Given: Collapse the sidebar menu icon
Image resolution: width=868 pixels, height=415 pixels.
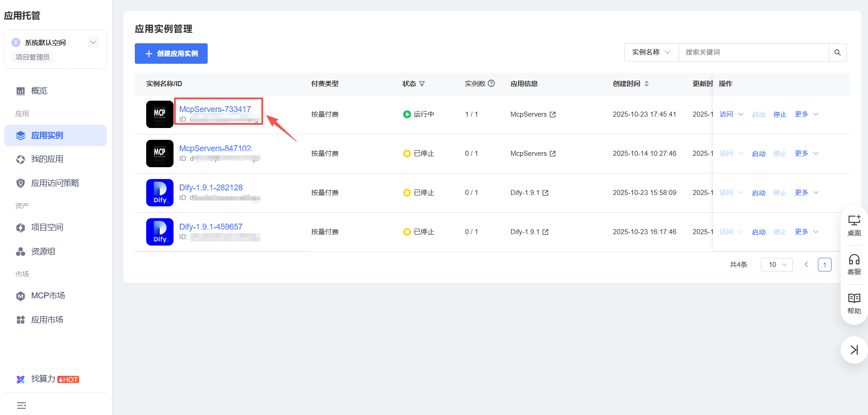Looking at the screenshot, I should click(x=21, y=405).
